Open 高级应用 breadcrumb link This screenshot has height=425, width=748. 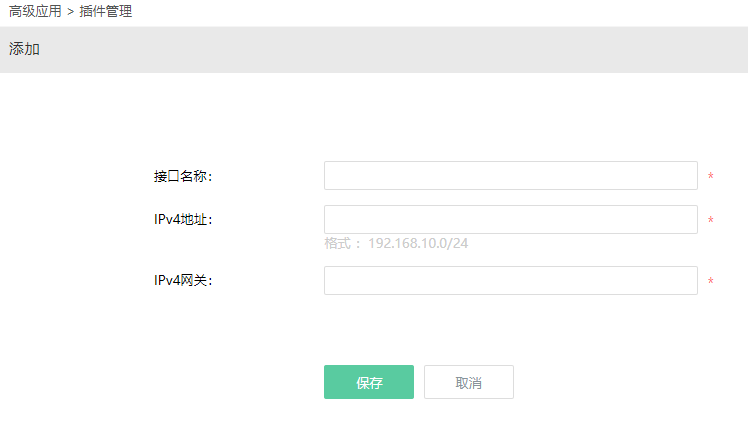(35, 11)
